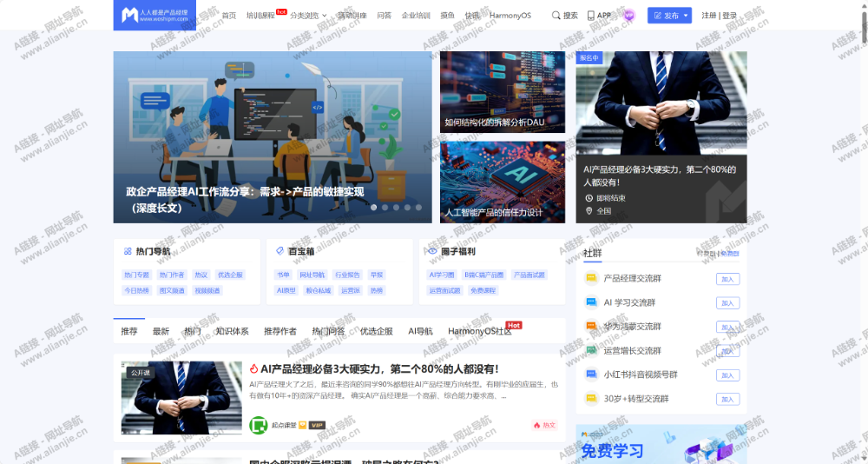Image resolution: width=868 pixels, height=464 pixels.
Task: Click the 热文 hot badge
Action: 544,425
